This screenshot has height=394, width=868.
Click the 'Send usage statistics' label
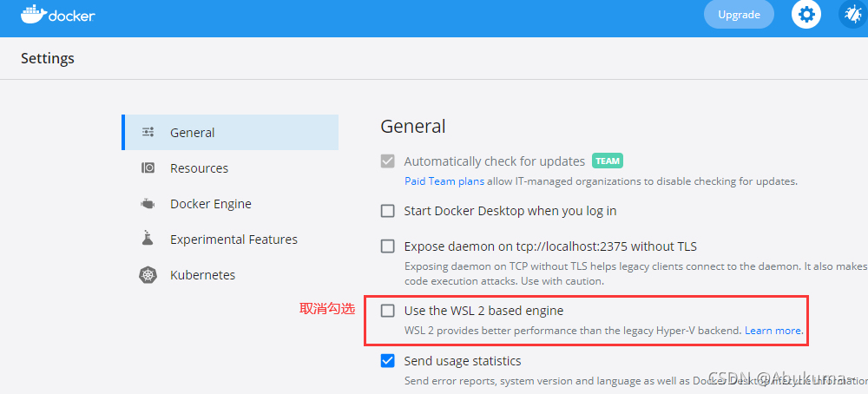tap(463, 361)
